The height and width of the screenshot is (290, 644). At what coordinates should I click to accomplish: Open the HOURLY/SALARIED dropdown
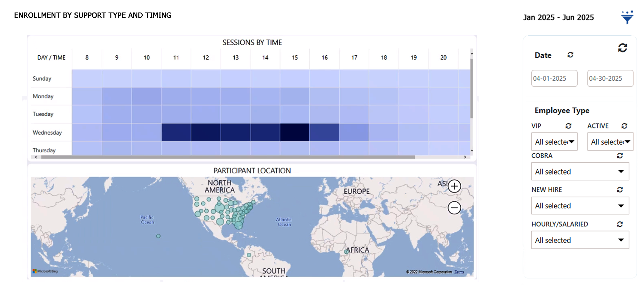click(x=580, y=240)
